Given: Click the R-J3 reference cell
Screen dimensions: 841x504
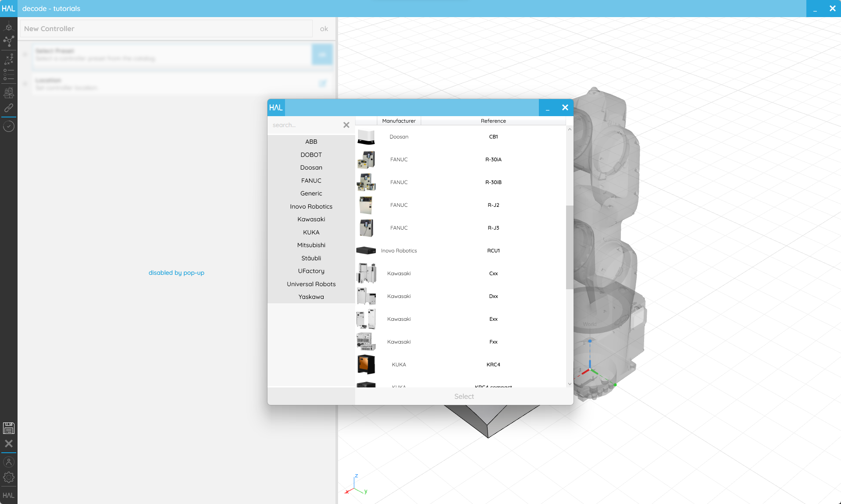Looking at the screenshot, I should point(493,228).
